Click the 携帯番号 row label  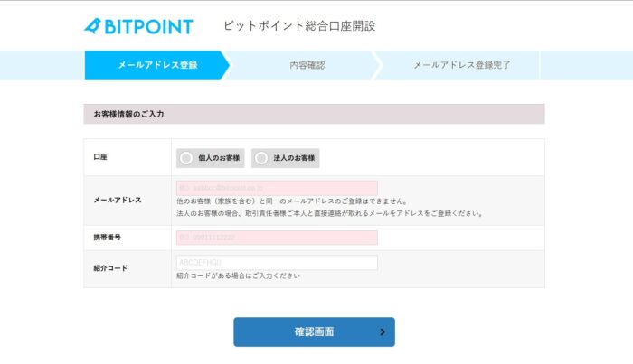click(107, 238)
